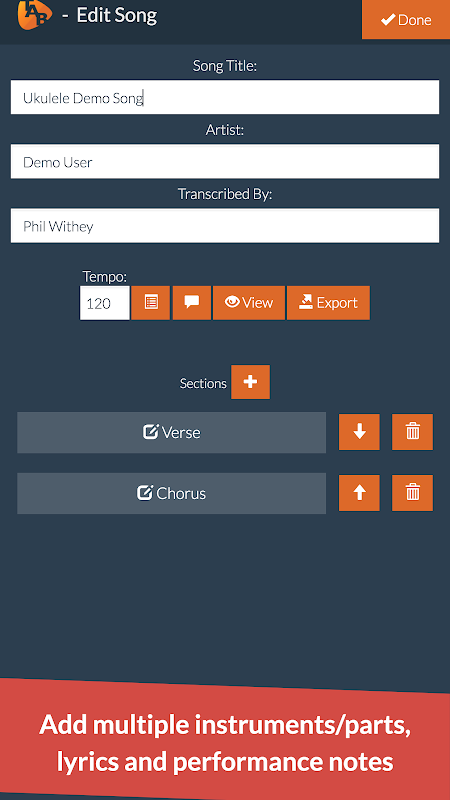Click the Verse edit pencil icon
Image resolution: width=450 pixels, height=800 pixels.
(150, 432)
